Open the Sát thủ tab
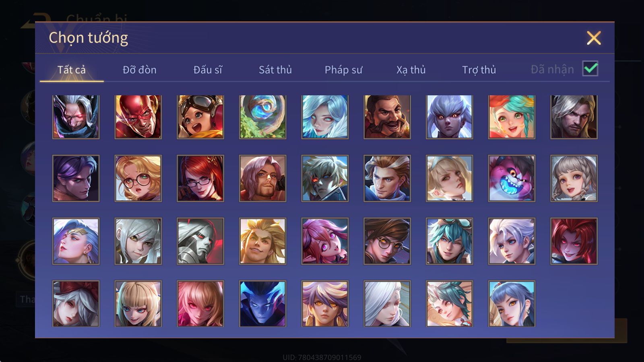The height and width of the screenshot is (362, 644). (x=275, y=70)
